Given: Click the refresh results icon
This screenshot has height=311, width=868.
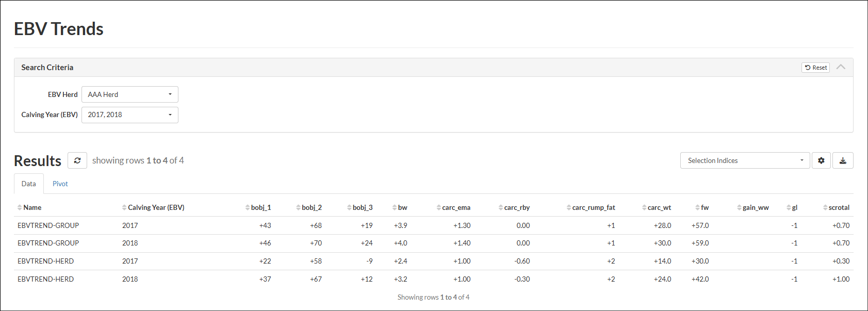Looking at the screenshot, I should coord(77,160).
